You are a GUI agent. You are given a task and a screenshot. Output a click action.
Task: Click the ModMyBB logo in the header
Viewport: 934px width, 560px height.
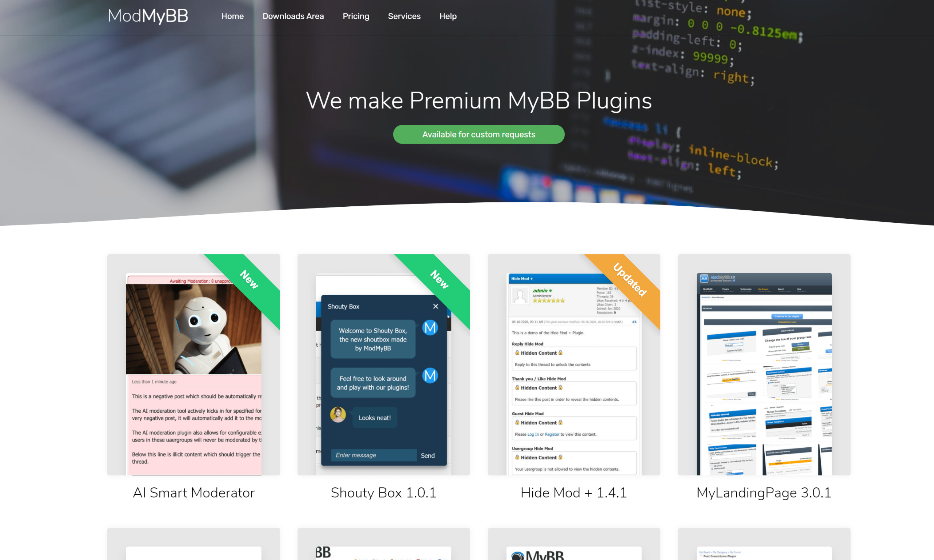(147, 16)
